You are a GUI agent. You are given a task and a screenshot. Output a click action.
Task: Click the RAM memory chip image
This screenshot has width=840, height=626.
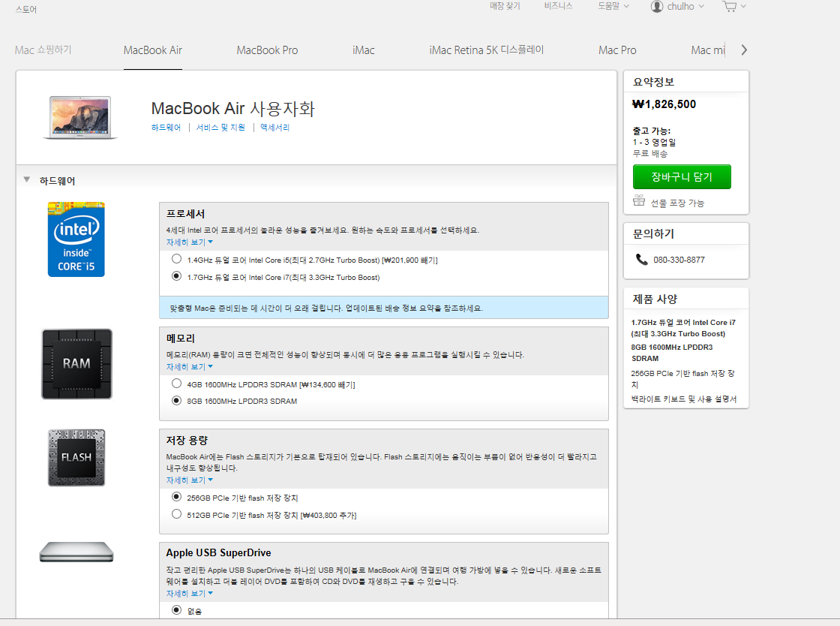(76, 363)
